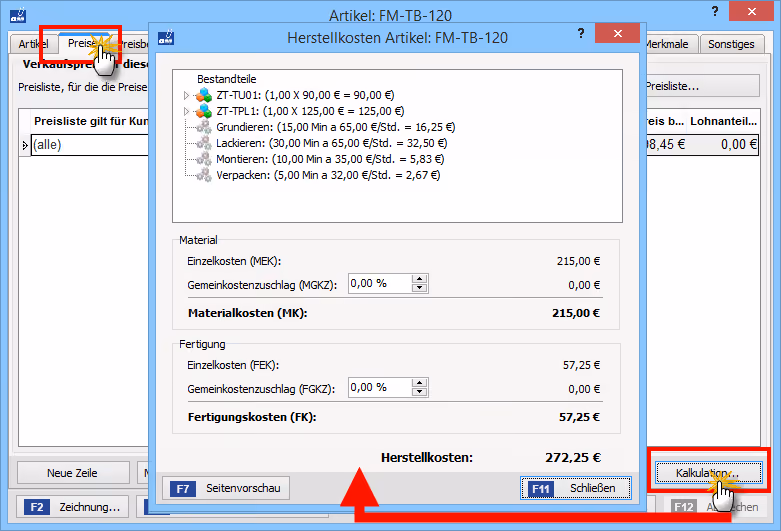
Task: Switch to the Preise tab
Action: (x=82, y=43)
